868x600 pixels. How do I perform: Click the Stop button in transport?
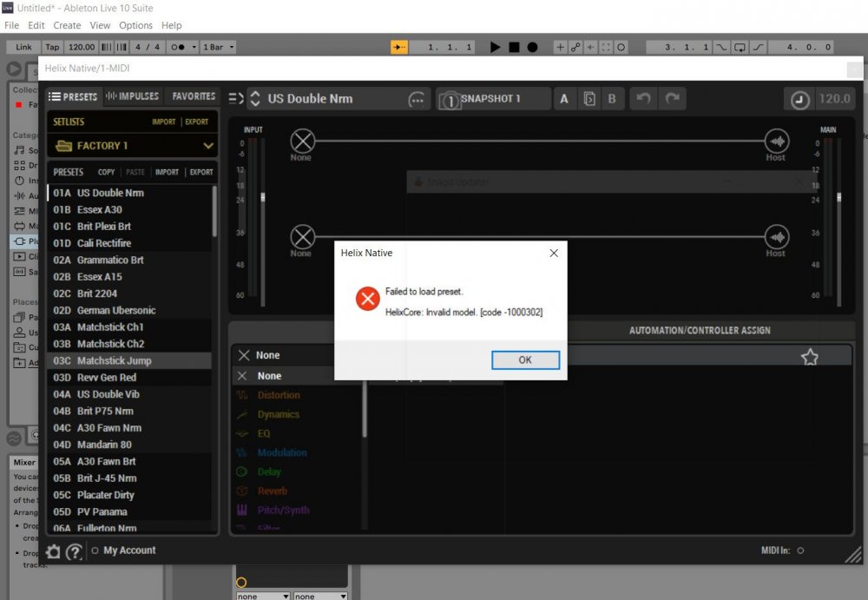tap(514, 47)
